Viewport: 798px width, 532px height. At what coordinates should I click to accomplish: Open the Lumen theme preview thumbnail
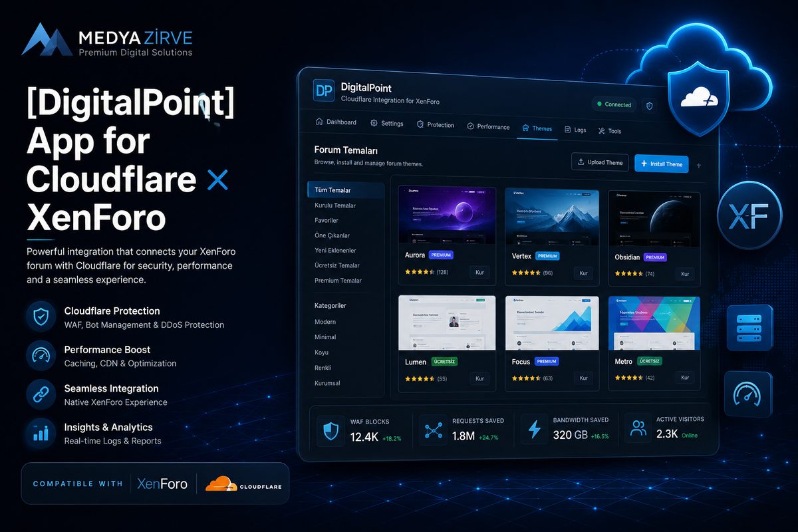point(447,323)
